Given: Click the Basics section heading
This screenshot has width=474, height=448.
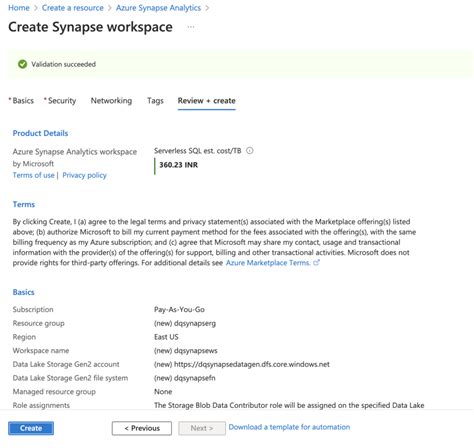Looking at the screenshot, I should coord(23,292).
